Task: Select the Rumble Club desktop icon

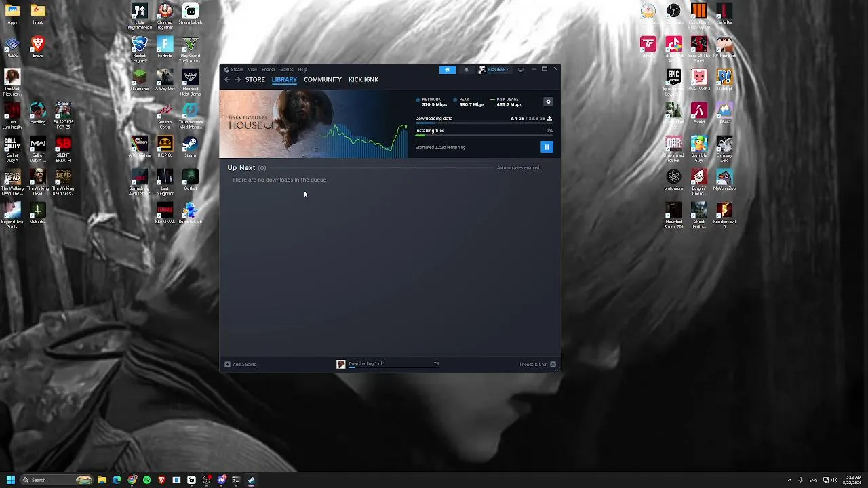Action: point(191,213)
